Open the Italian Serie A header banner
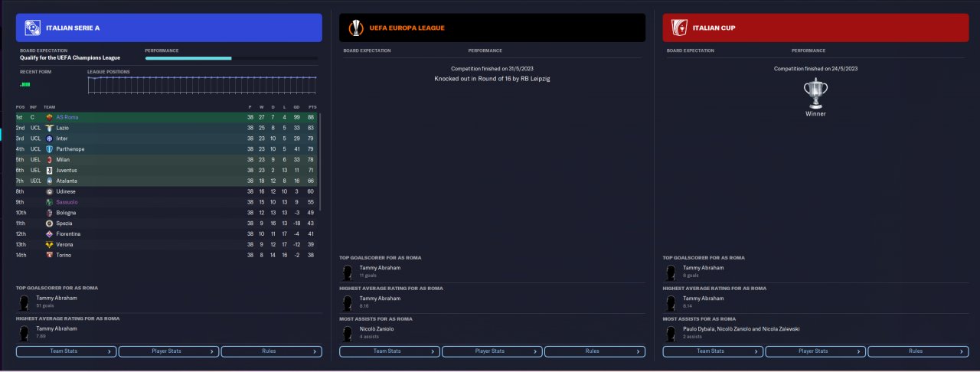The height and width of the screenshot is (372, 980). 168,28
